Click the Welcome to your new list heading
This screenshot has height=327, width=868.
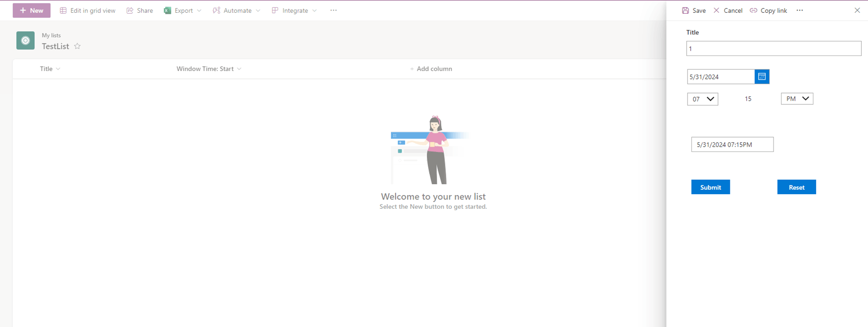coord(433,196)
